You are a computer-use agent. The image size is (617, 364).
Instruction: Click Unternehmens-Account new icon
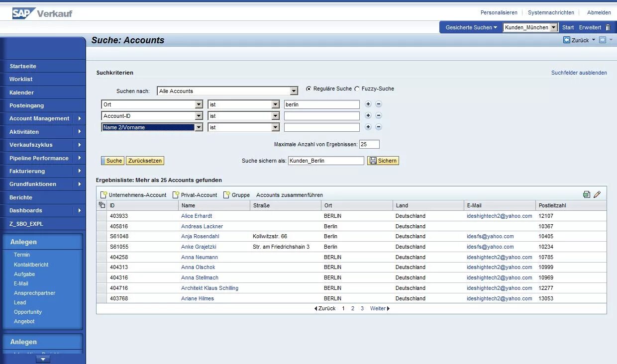[104, 195]
